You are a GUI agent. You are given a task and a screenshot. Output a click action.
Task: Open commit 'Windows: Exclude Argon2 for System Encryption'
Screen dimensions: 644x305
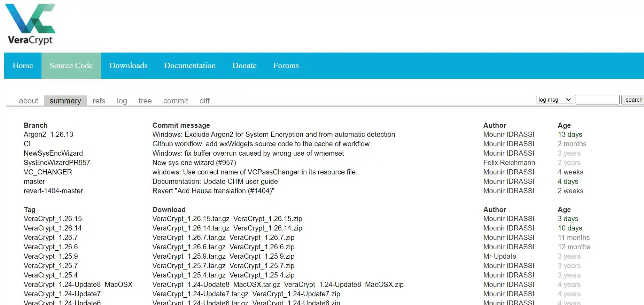click(x=274, y=134)
